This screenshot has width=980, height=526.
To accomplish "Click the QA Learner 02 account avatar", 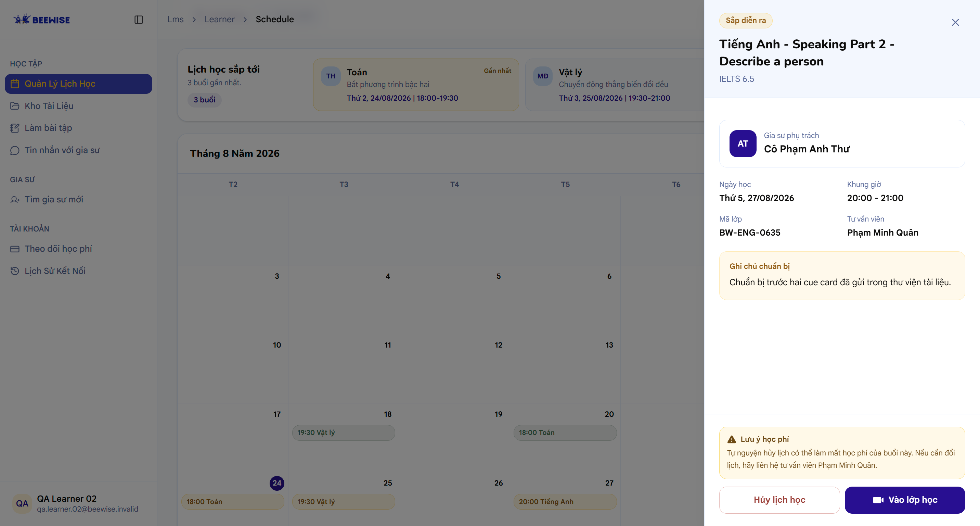I will [22, 503].
